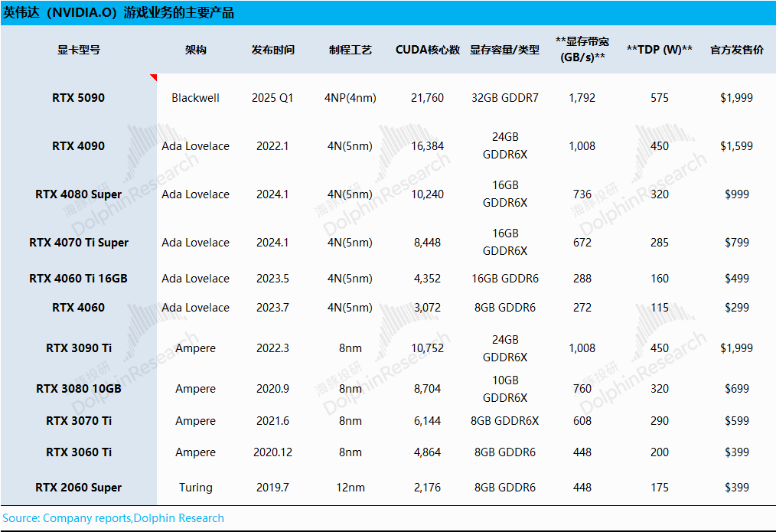This screenshot has width=776, height=532.
Task: Click the 10,752 CUDA cores cell
Action: click(428, 348)
